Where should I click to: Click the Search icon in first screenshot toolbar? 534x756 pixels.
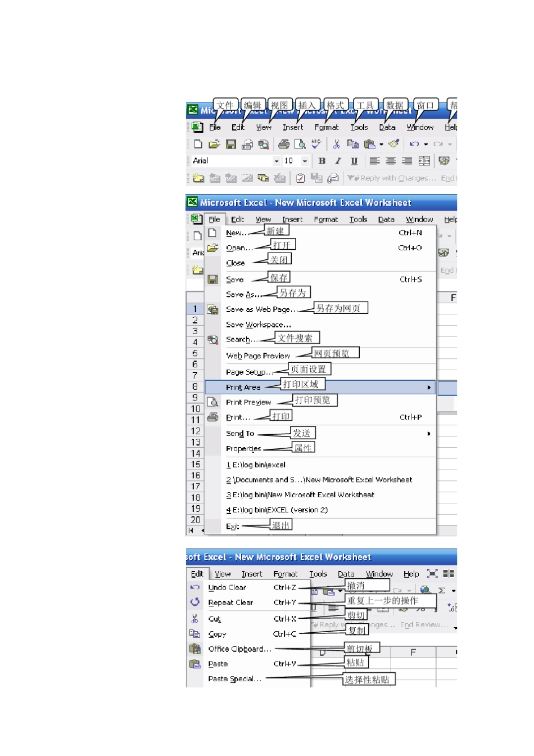tap(263, 144)
